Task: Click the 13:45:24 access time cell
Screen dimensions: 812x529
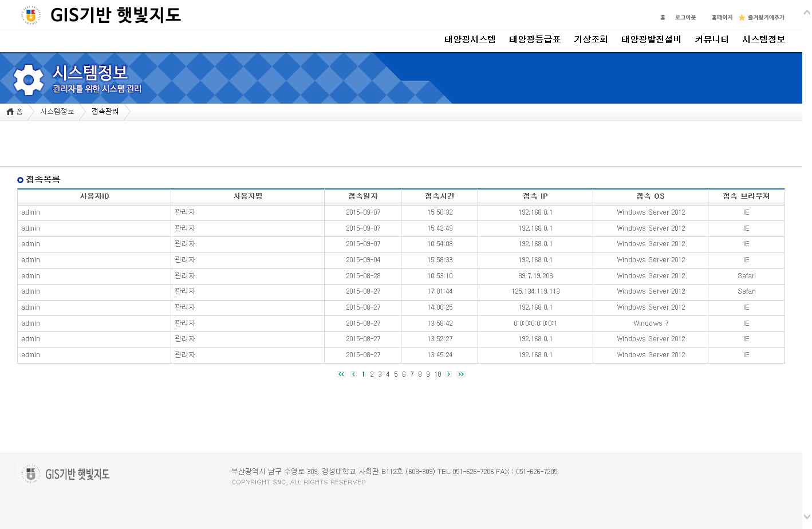Action: tap(440, 355)
